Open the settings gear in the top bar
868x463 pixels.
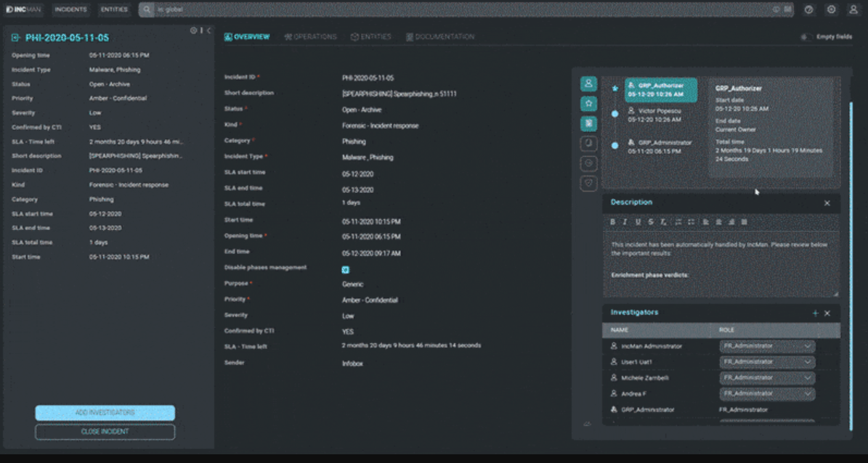[832, 9]
